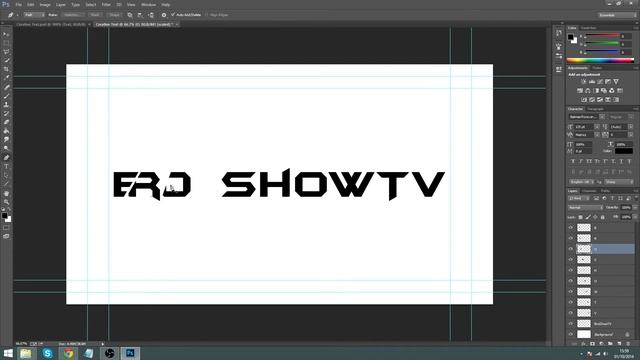Screen dimensions: 640x360
Task: Switch to the Swatches tab
Action: [x=589, y=28]
